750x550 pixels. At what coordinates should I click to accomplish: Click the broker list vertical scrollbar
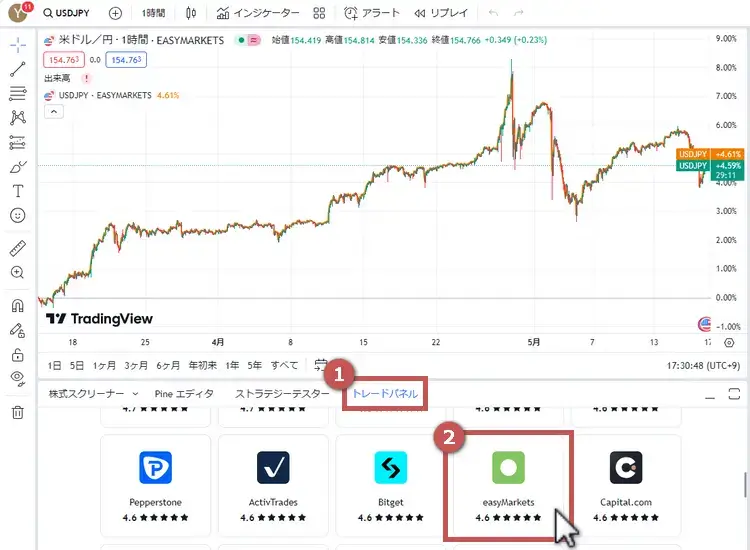tap(745, 485)
